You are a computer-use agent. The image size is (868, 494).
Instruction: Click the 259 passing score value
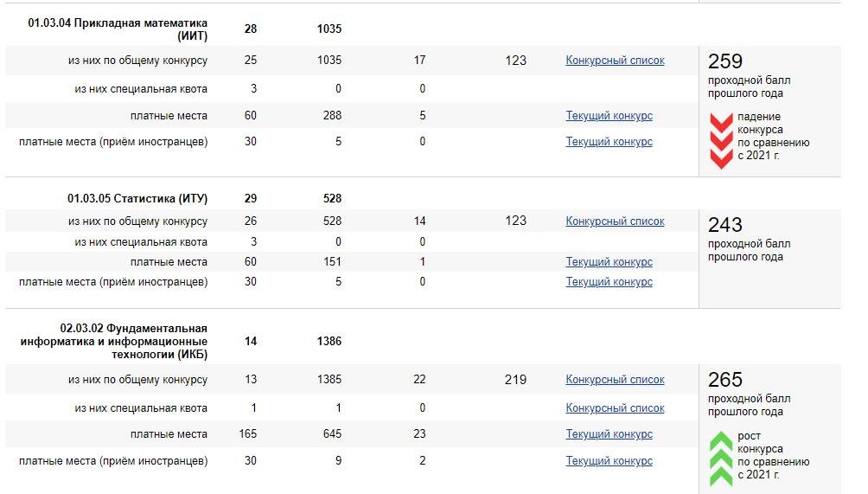[x=725, y=61]
